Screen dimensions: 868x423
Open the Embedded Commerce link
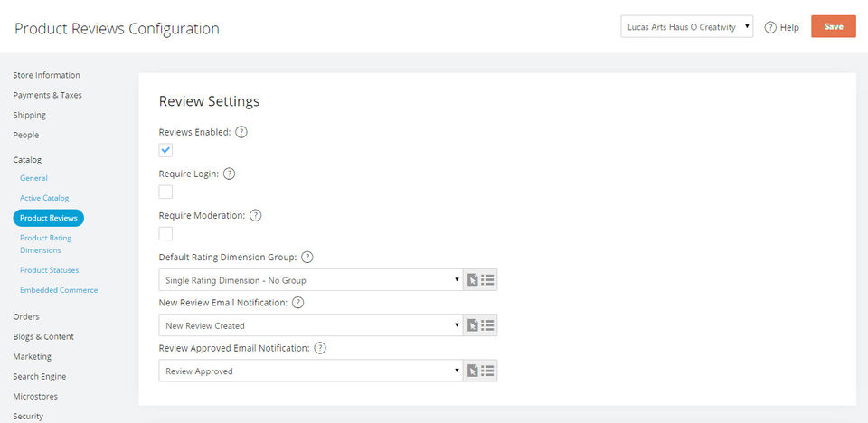59,289
